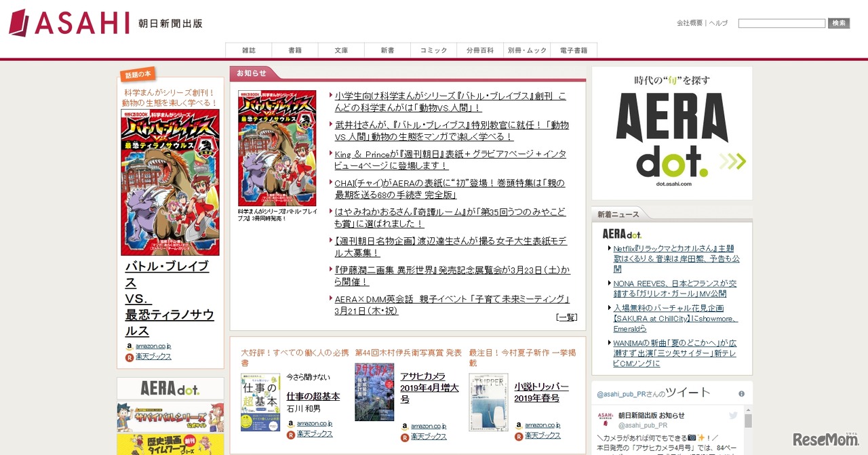
Task: Open the バトル・ブレイブス VS. 最恐ティラノサウルス title link
Action: pos(170,299)
